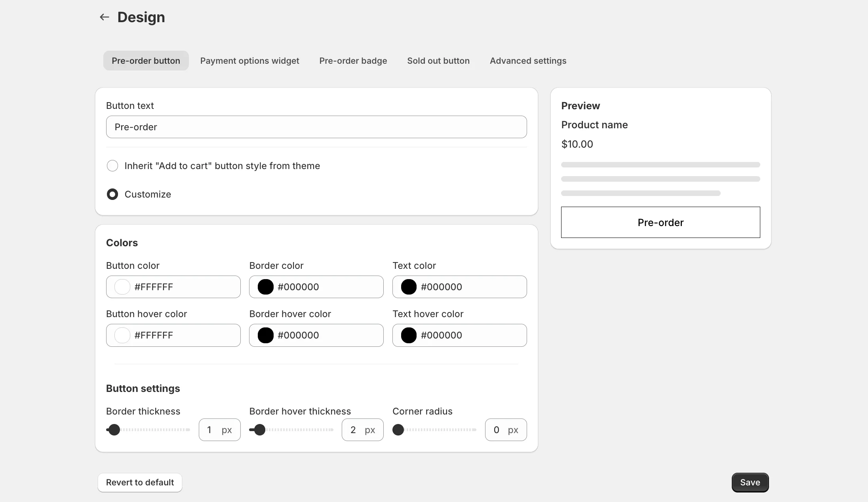This screenshot has width=868, height=502.
Task: Open the Button color white swatch
Action: pos(122,287)
